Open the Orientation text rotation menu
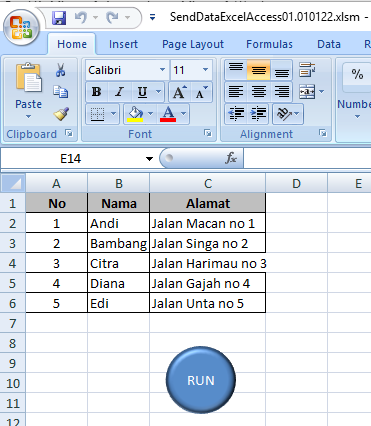 (288, 114)
